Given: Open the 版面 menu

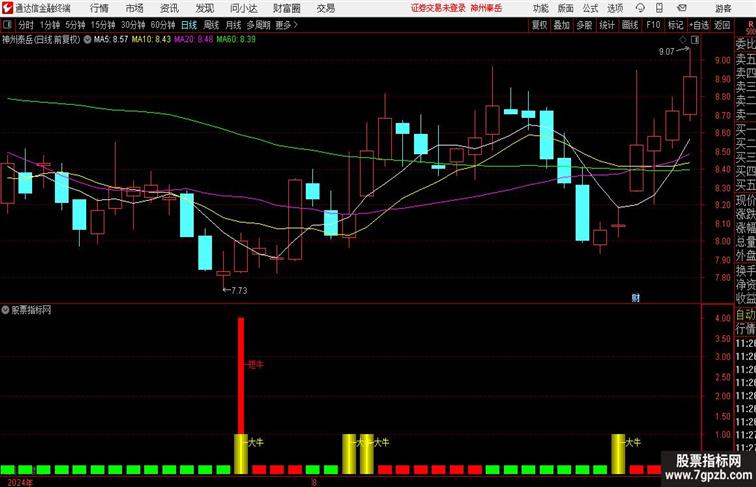Looking at the screenshot, I should pos(566,8).
